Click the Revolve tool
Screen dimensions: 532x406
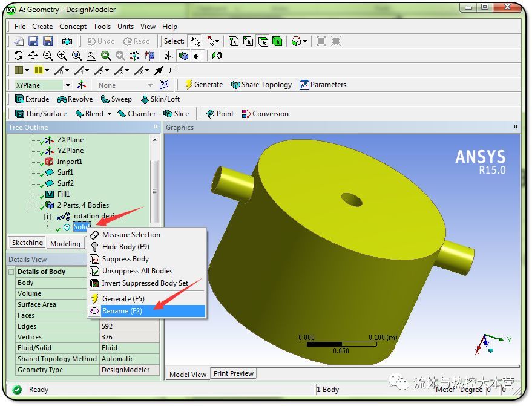click(x=75, y=99)
